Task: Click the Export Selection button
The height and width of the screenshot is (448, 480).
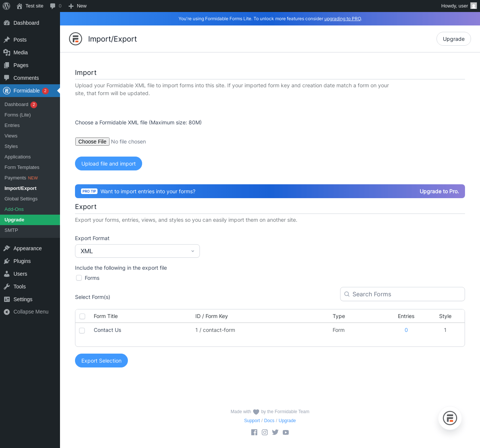Action: click(x=101, y=361)
